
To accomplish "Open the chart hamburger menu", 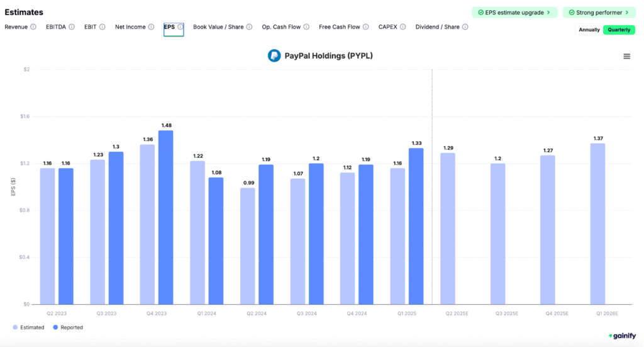I will (x=627, y=56).
